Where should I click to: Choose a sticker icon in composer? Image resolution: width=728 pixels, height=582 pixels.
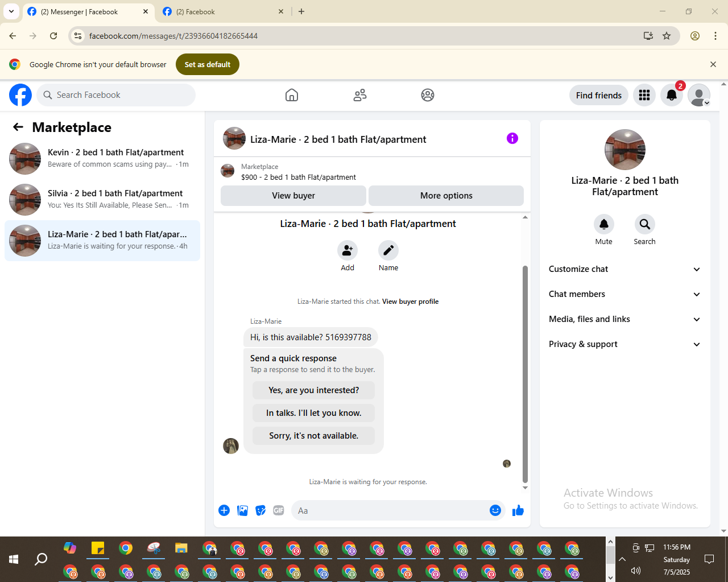pyautogui.click(x=260, y=510)
